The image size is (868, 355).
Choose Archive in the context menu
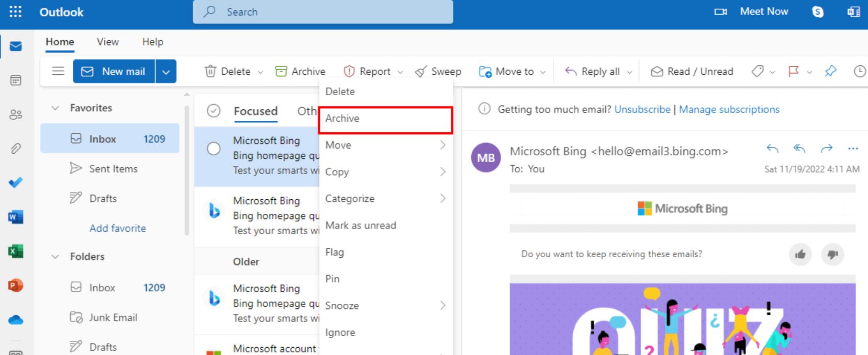coord(386,119)
